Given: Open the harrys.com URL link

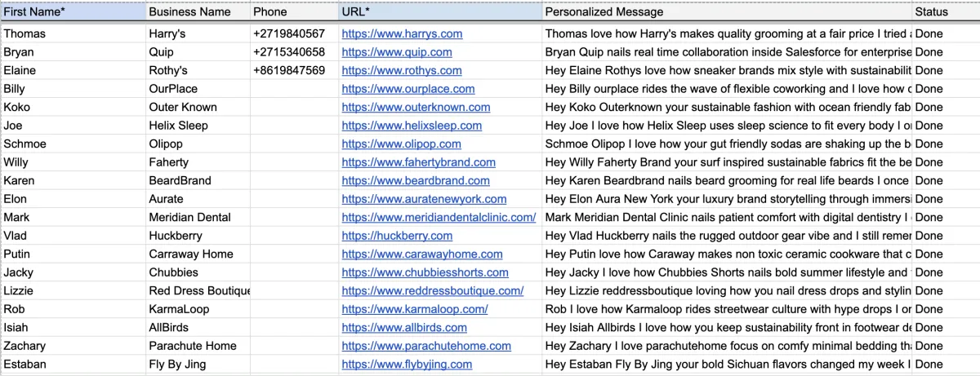Looking at the screenshot, I should [402, 33].
